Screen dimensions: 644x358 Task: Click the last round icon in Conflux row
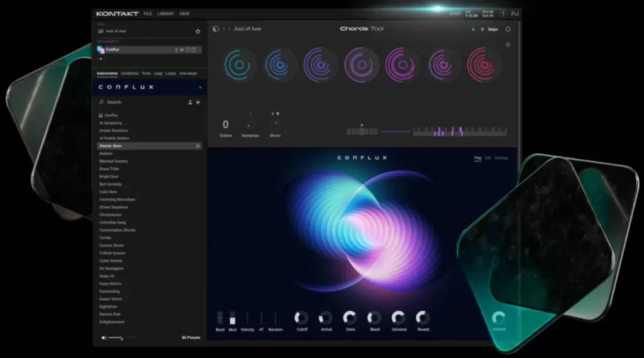point(194,50)
